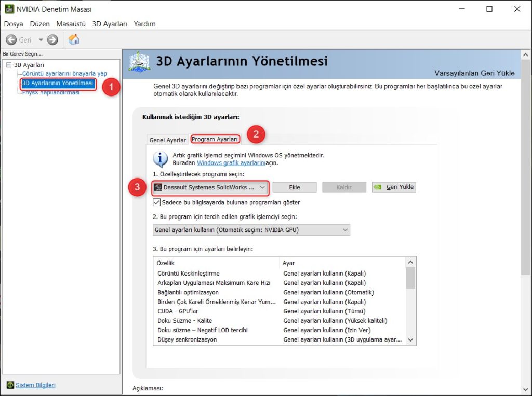Switch to the Genel Ayarlar tab
The width and height of the screenshot is (532, 396).
[x=168, y=140]
